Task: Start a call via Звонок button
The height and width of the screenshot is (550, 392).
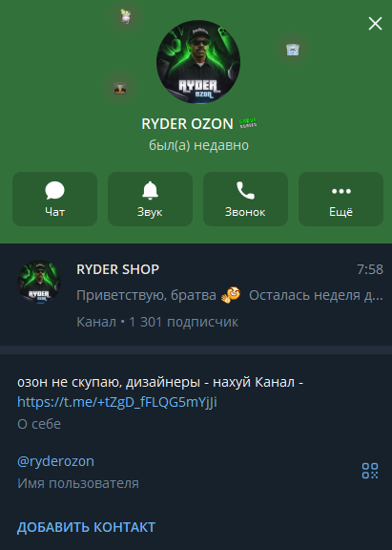Action: 245,199
